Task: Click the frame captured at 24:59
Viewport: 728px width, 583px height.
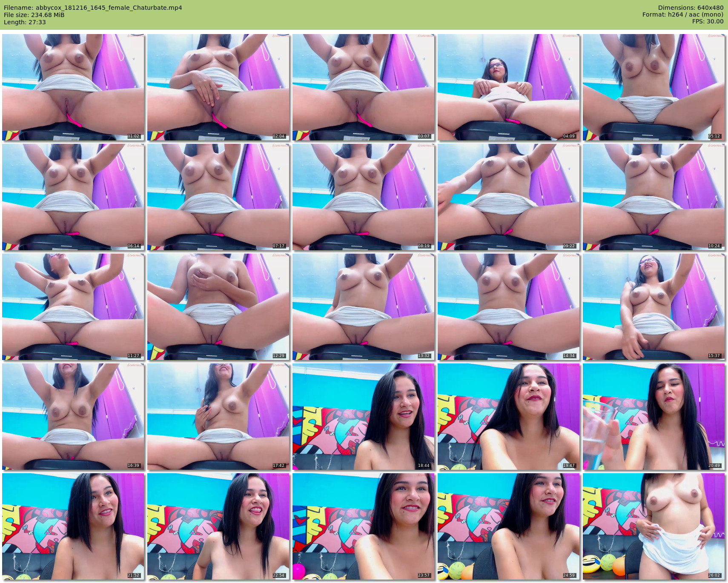Action: [509, 526]
